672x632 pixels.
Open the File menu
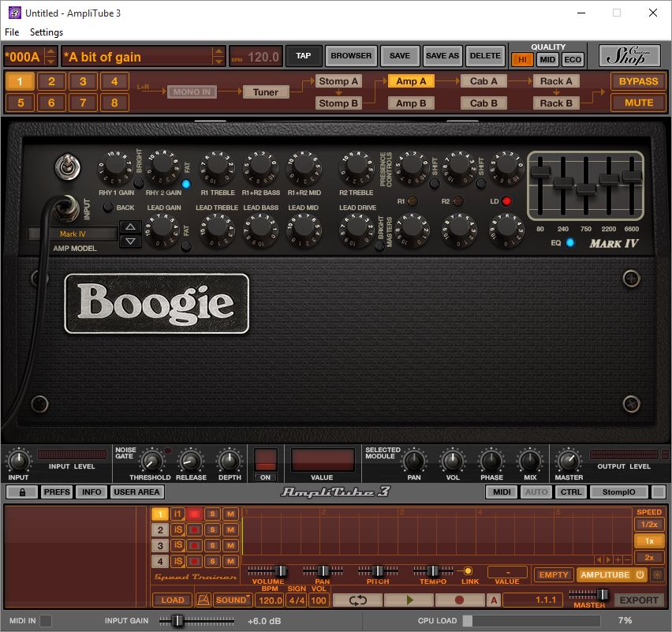12,32
